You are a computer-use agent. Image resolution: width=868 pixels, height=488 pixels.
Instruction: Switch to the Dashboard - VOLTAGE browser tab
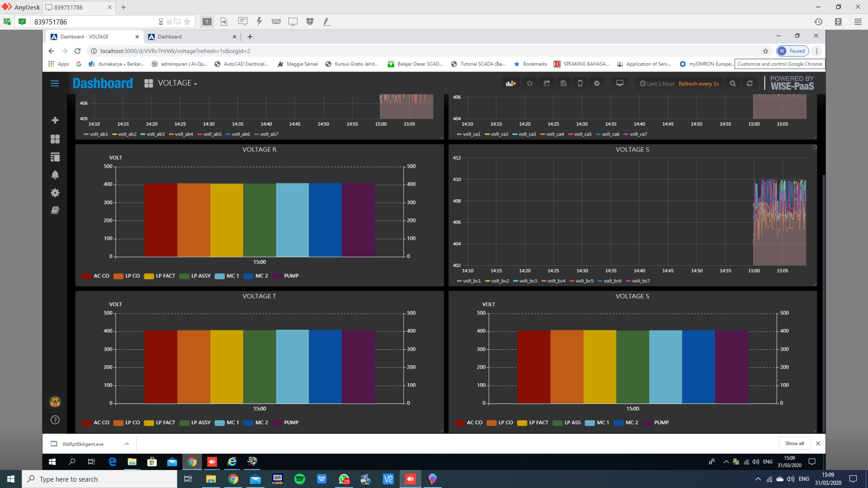point(94,37)
